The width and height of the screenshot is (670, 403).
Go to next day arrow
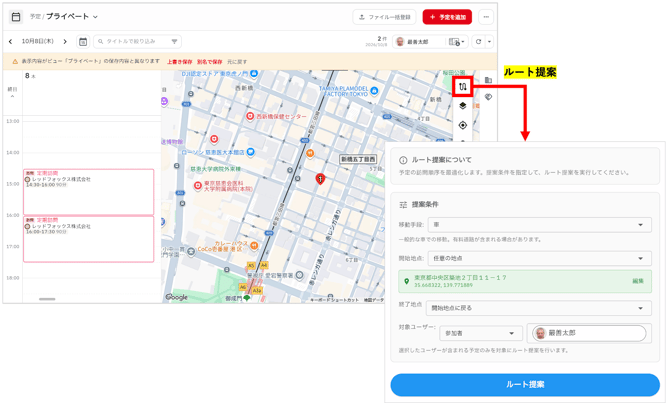(x=65, y=41)
